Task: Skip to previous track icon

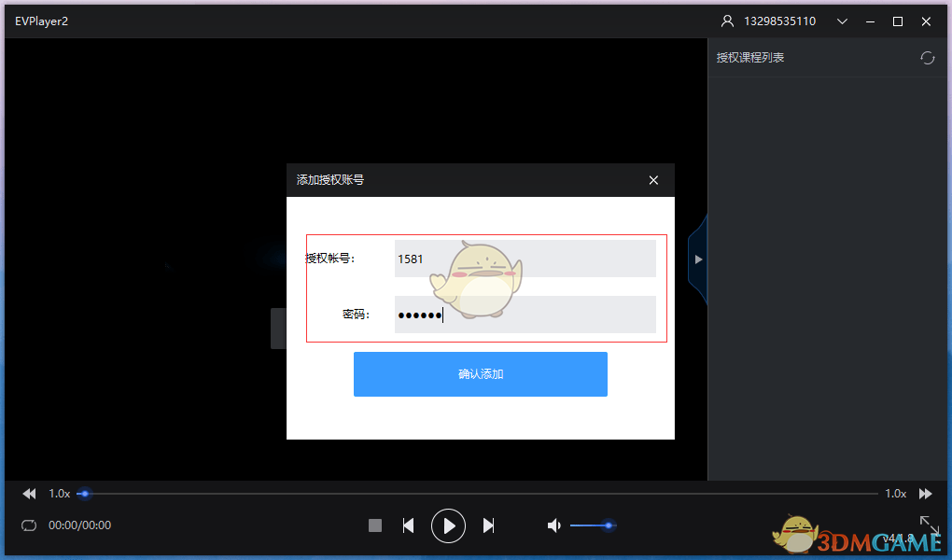Action: (x=408, y=525)
